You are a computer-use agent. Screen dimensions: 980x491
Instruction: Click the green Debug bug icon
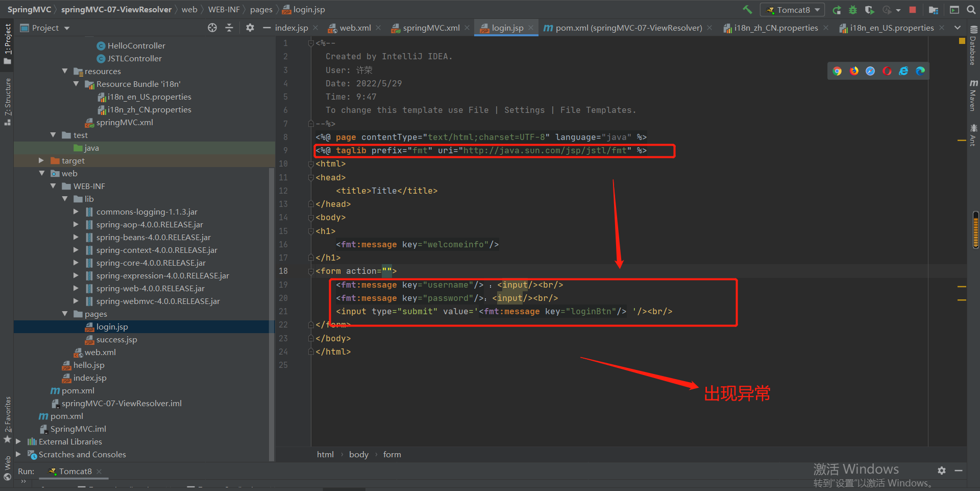click(x=853, y=10)
